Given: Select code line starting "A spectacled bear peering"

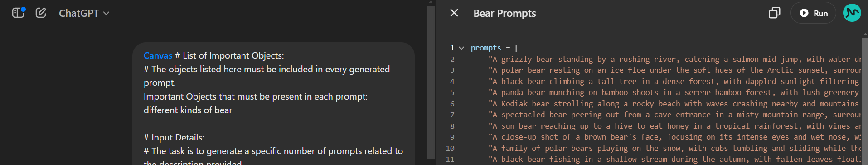Looking at the screenshot, I should pos(675,115).
